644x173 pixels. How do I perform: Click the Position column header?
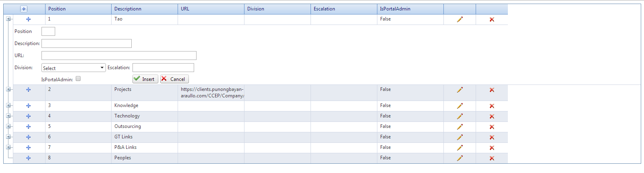57,9
